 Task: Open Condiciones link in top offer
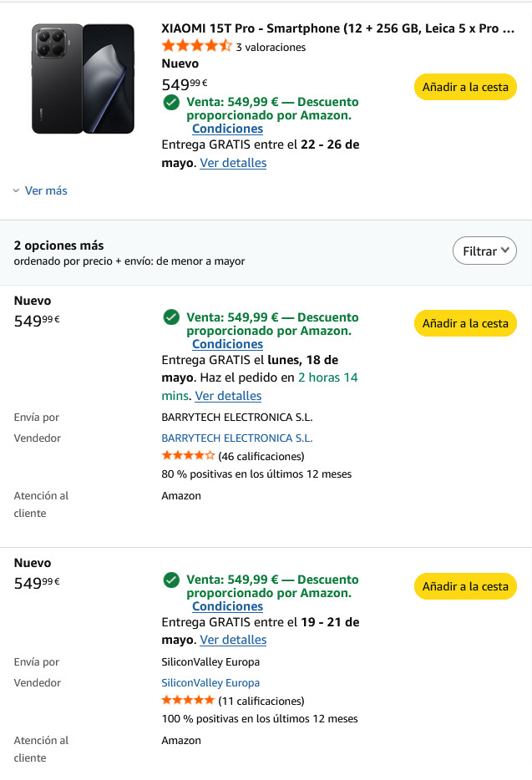coord(227,129)
